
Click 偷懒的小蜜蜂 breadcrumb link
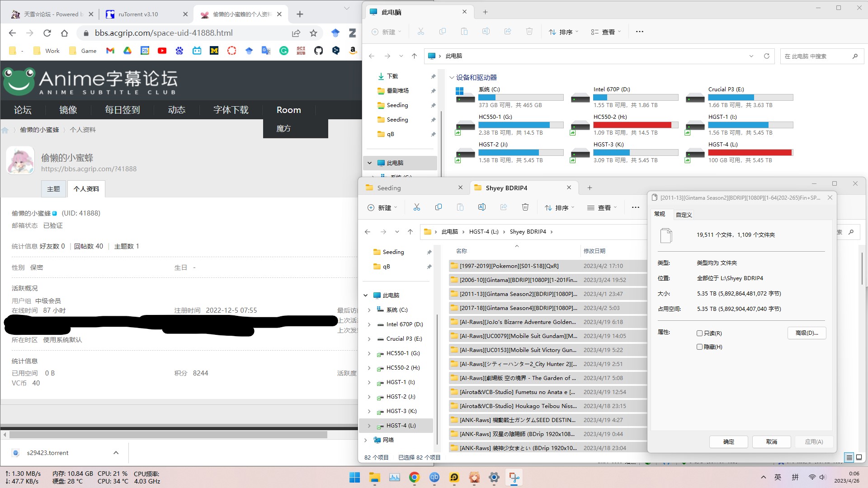39,130
